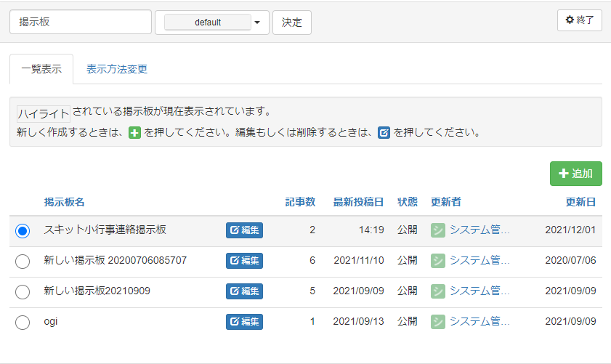
Task: Click the 掲示板 name input field
Action: [80, 23]
